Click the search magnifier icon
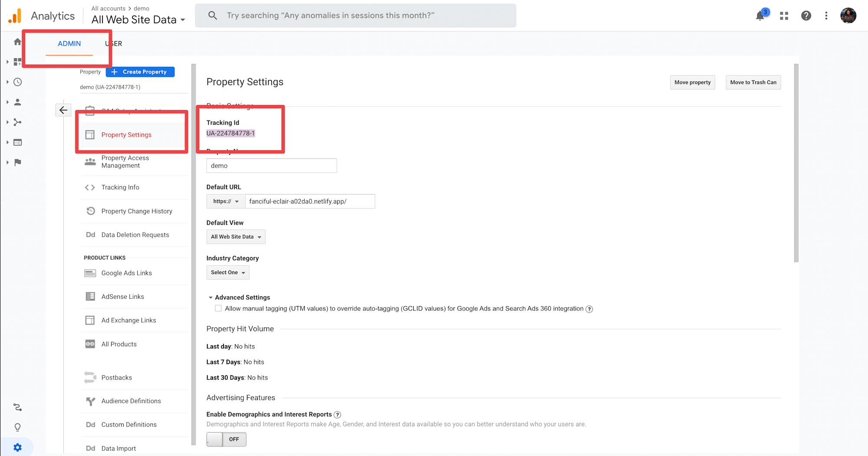868x456 pixels. point(212,16)
